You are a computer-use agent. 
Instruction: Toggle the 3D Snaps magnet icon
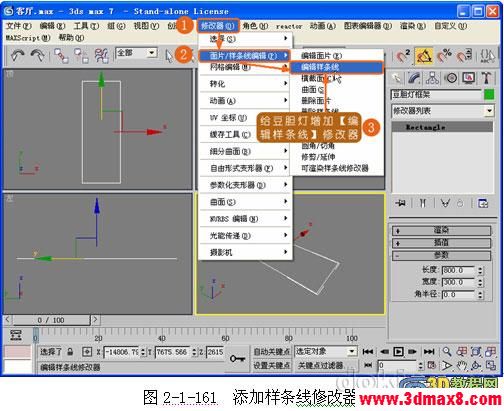tap(402, 56)
